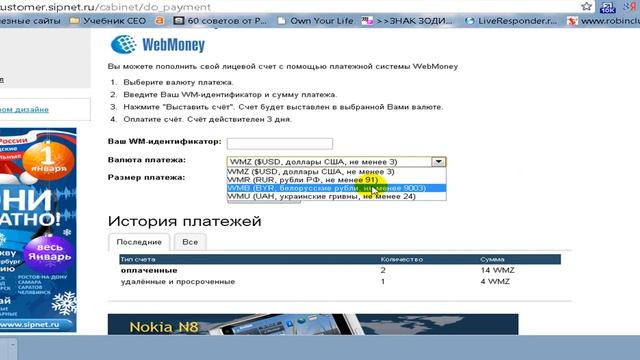The image size is (640, 360).
Task: Open the orange 'a' bookmark icon
Action: [160, 20]
